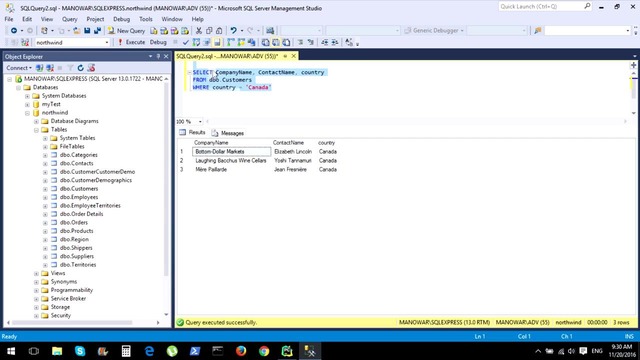Click the Decrease Indent icon
Image resolution: width=640 pixels, height=360 pixels.
click(x=324, y=42)
